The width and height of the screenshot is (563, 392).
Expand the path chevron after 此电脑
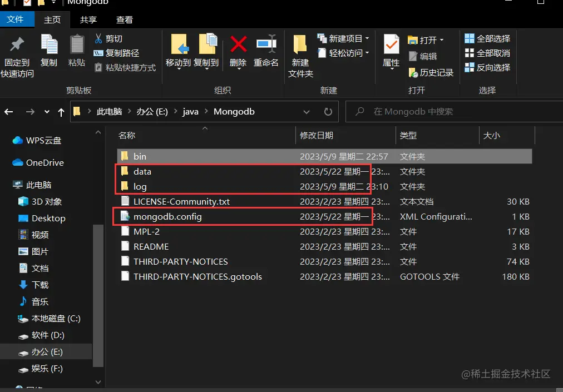coord(129,112)
